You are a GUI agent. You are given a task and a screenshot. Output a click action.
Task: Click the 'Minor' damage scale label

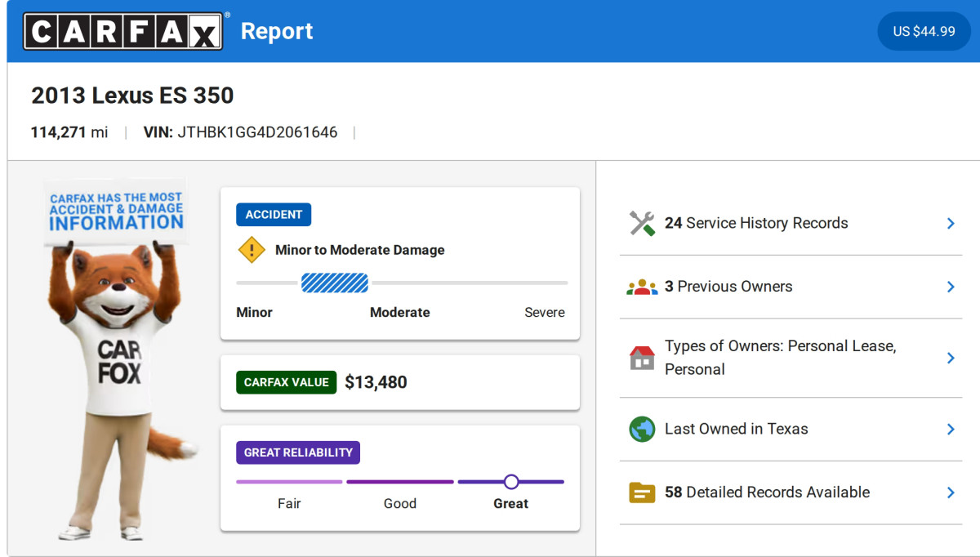254,312
